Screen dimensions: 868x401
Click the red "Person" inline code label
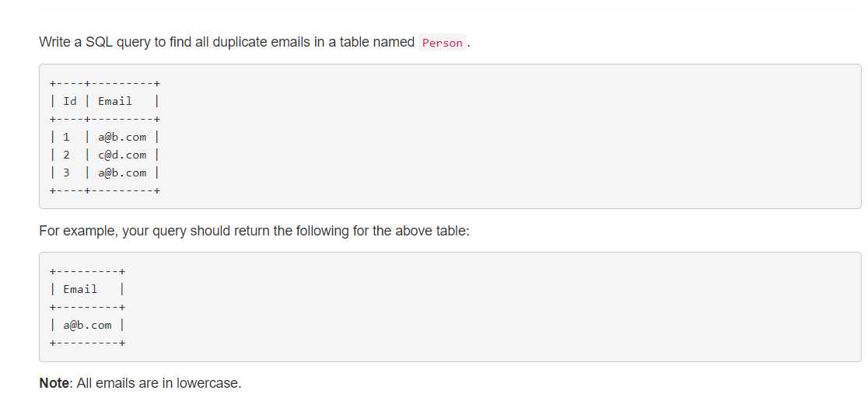click(443, 43)
